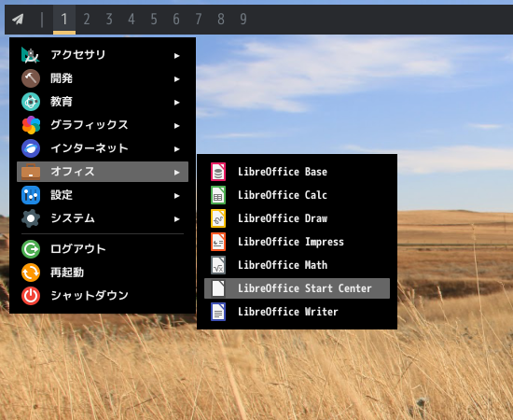This screenshot has width=513, height=420.
Task: Expand the 教育 submenu arrow
Action: point(176,103)
